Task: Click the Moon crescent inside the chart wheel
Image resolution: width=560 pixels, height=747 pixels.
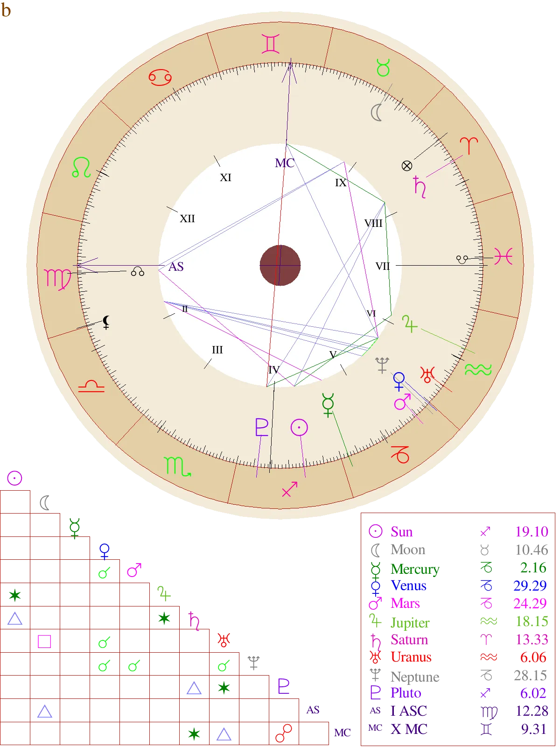Action: [x=377, y=113]
